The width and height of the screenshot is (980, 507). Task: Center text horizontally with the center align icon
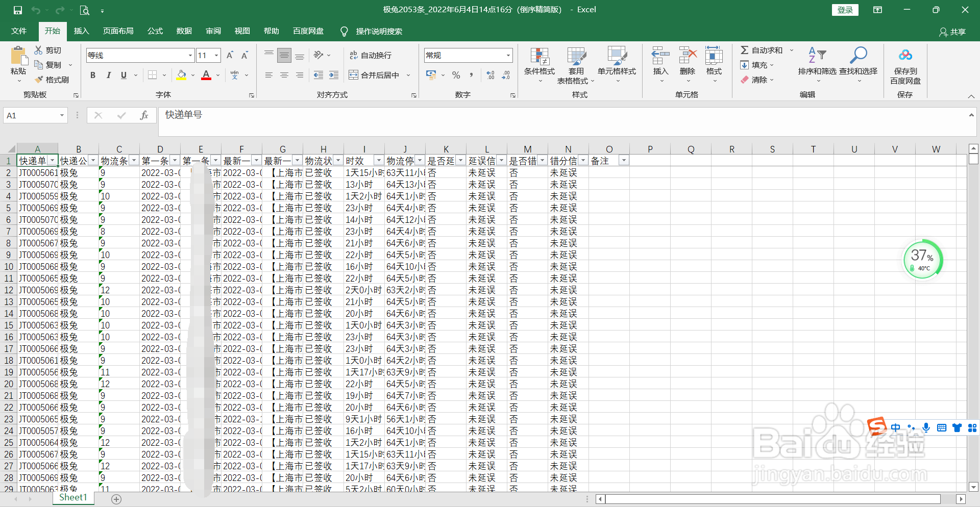[x=284, y=75]
